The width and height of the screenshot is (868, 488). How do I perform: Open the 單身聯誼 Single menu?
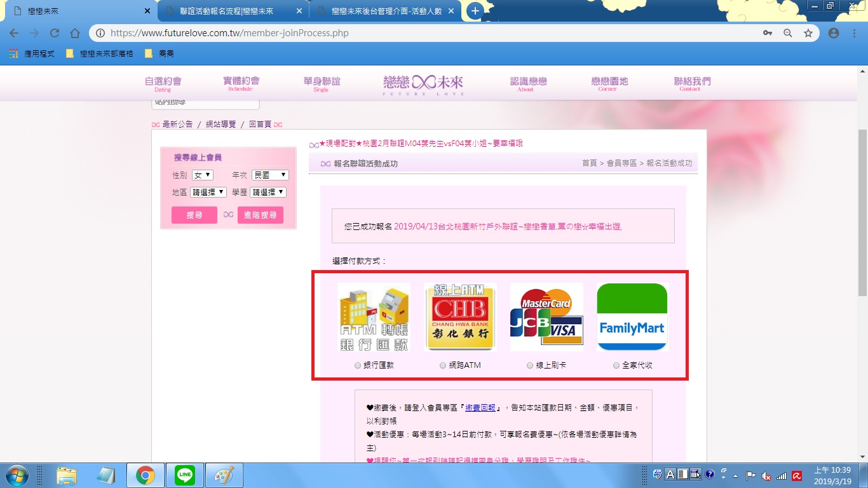322,84
